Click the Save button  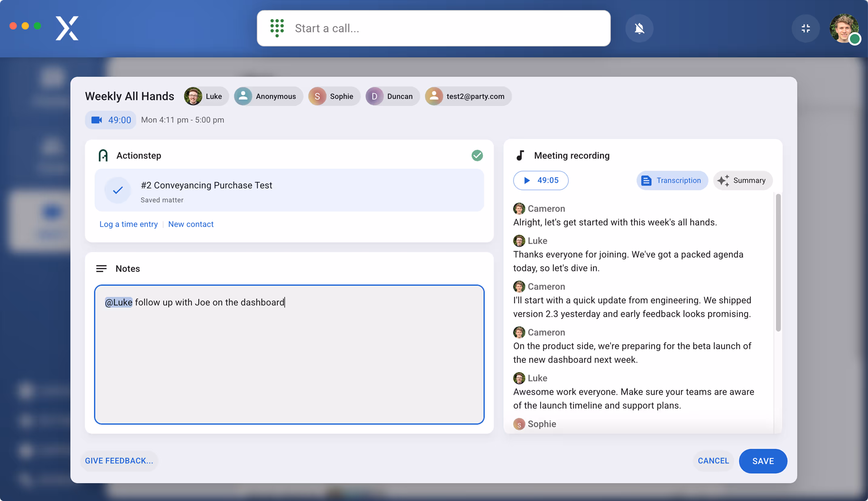(x=763, y=461)
